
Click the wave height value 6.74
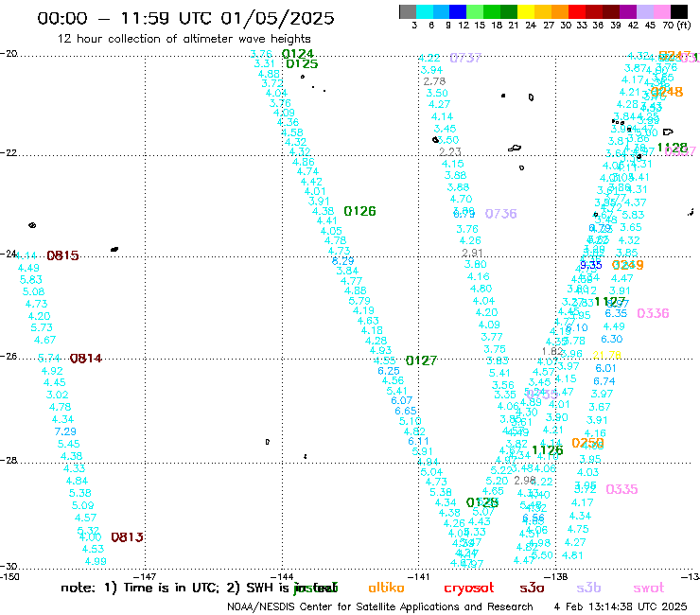pos(604,381)
